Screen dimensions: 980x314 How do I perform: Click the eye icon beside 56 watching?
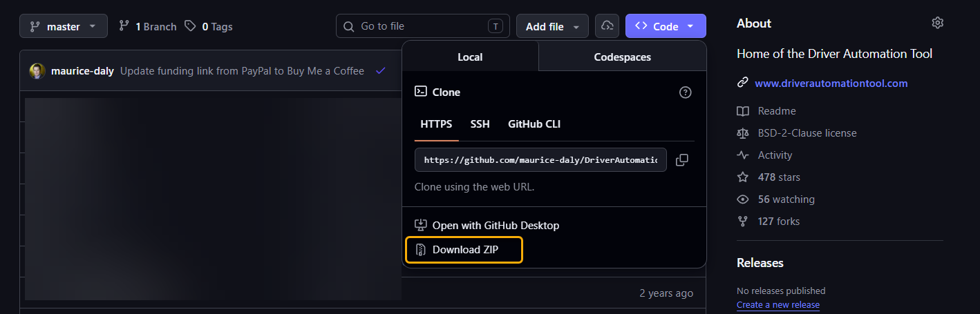pos(743,199)
